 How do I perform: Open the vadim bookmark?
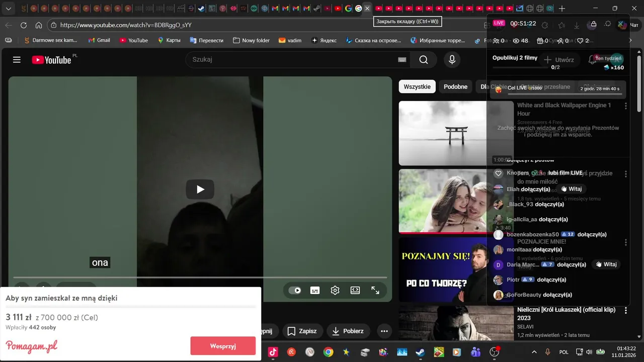[290, 40]
